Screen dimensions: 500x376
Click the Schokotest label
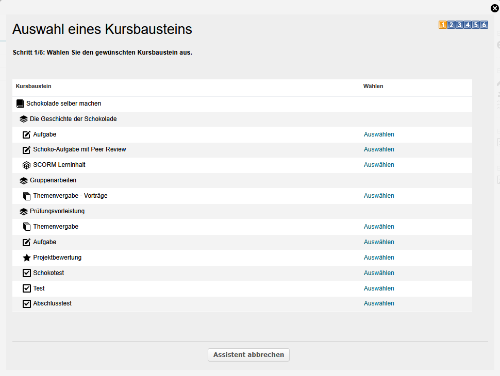coord(49,273)
